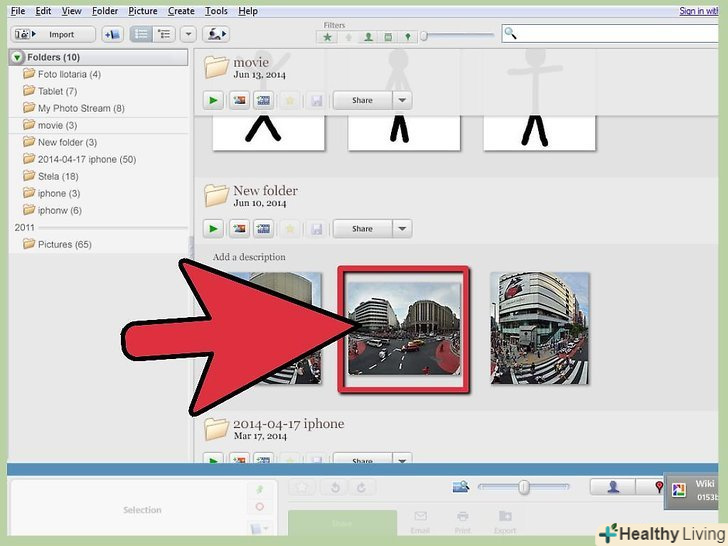Open the Folder menu
Viewport: 728px width, 546px height.
[105, 11]
